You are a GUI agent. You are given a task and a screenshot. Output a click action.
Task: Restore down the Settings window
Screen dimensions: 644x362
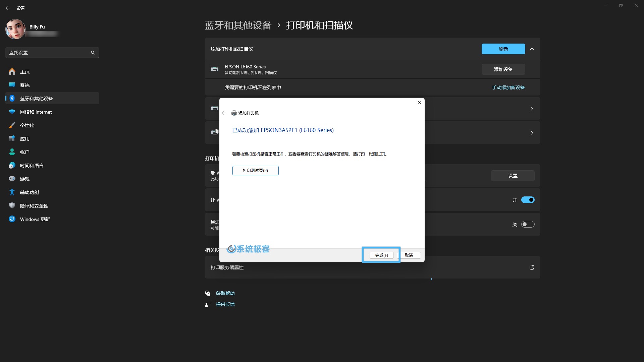pyautogui.click(x=621, y=5)
